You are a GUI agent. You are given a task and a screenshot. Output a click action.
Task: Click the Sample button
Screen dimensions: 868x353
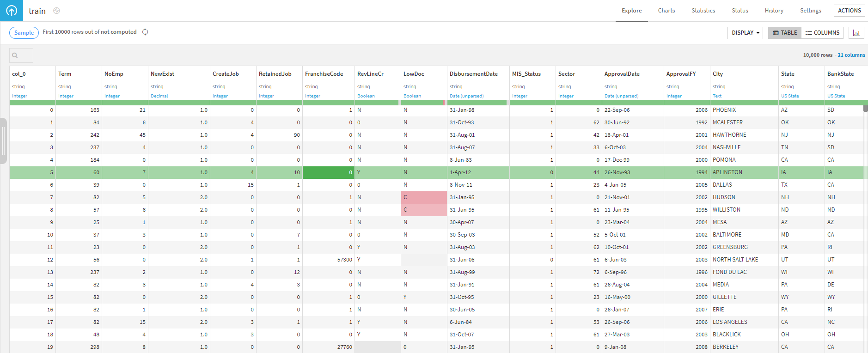[24, 33]
